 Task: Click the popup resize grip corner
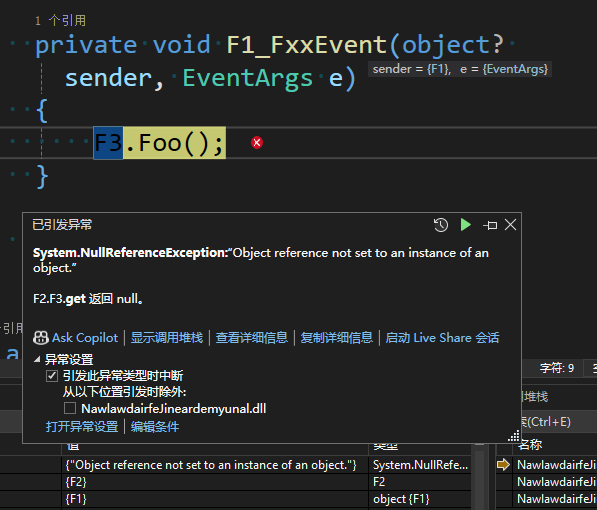coord(514,436)
